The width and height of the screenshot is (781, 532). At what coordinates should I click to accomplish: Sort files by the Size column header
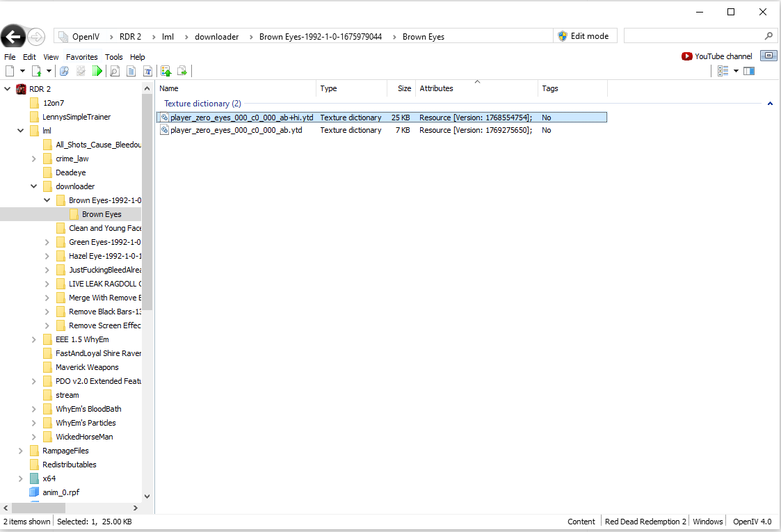[x=404, y=88]
